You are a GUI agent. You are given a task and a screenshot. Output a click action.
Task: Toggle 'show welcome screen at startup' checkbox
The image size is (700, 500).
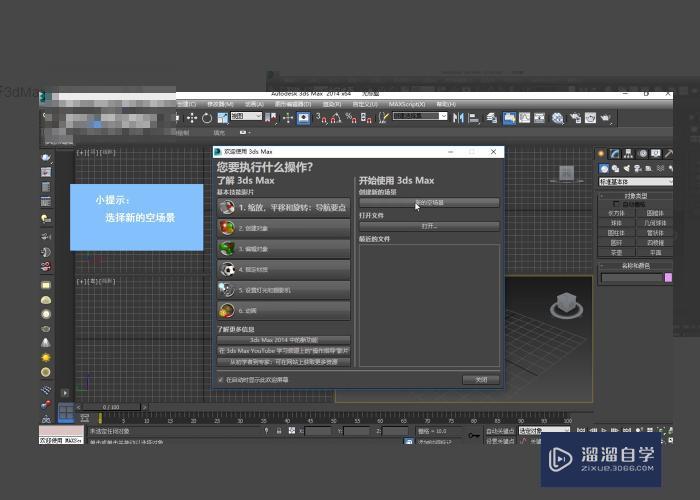coord(221,380)
